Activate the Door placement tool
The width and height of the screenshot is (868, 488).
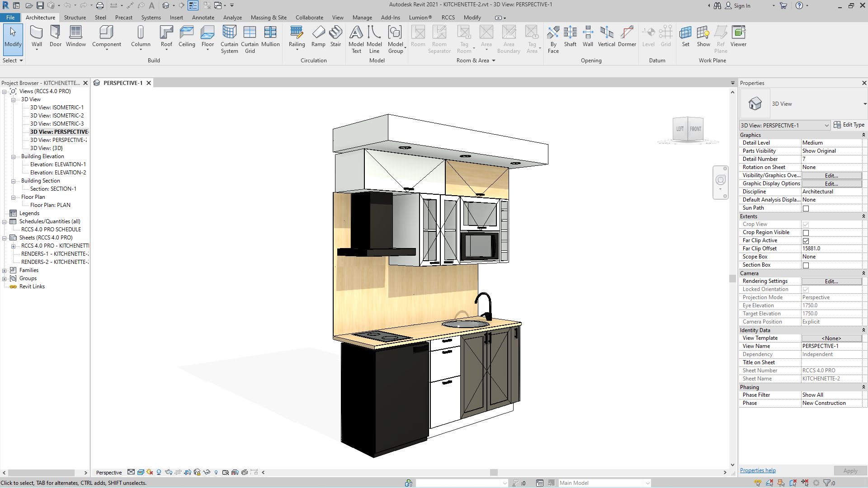[55, 36]
